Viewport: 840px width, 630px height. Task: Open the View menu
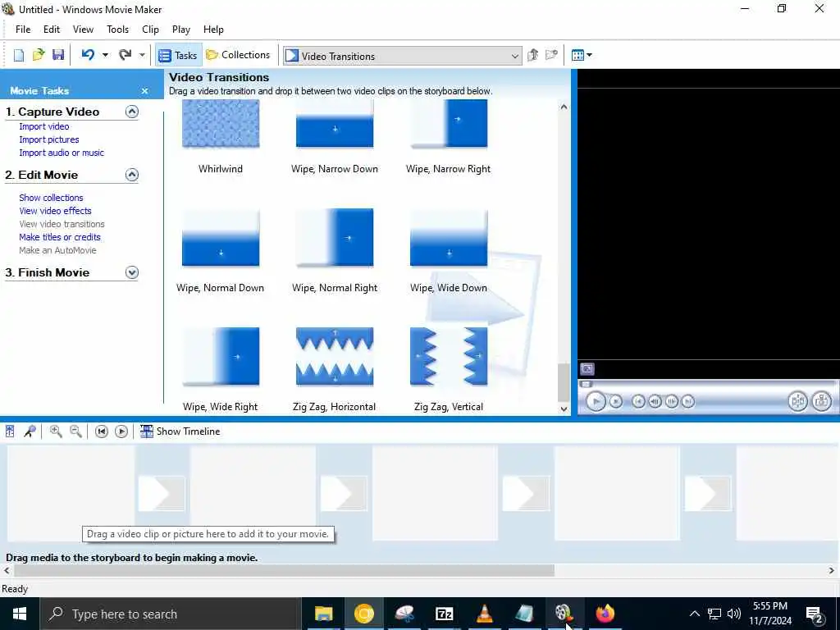[x=83, y=30]
